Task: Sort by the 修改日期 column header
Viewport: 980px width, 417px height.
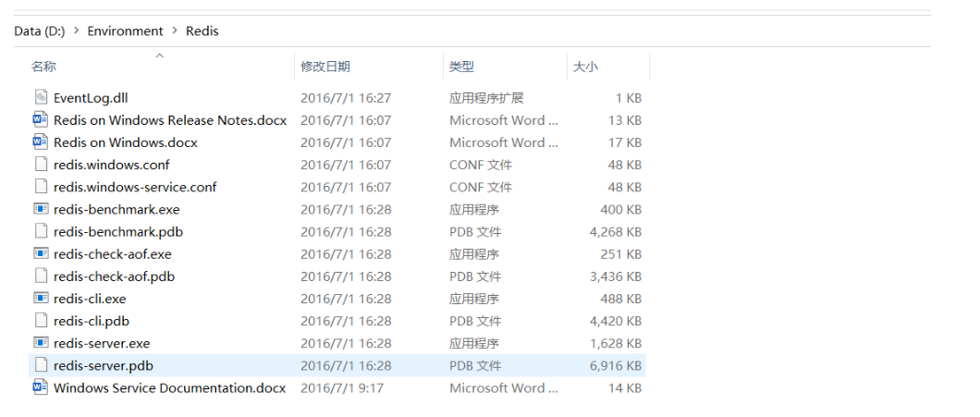Action: pos(325,67)
